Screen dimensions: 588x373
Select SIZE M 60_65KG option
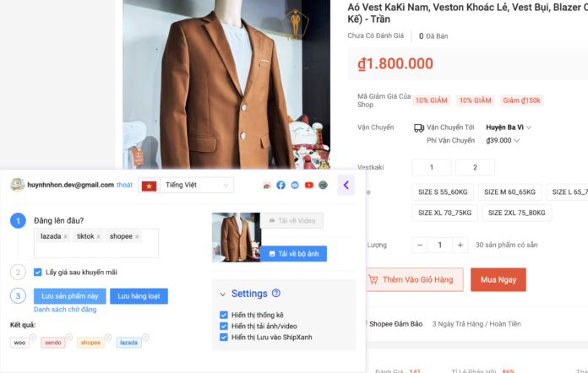[508, 192]
